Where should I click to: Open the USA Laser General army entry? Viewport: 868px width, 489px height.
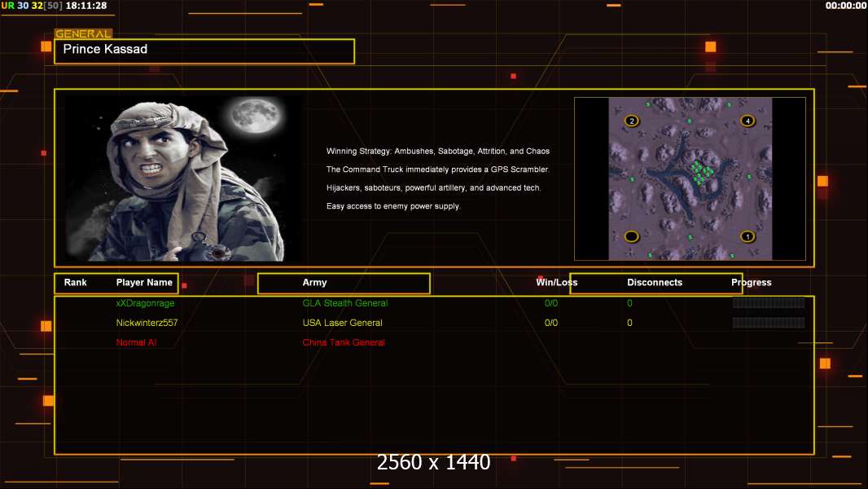[x=342, y=323]
